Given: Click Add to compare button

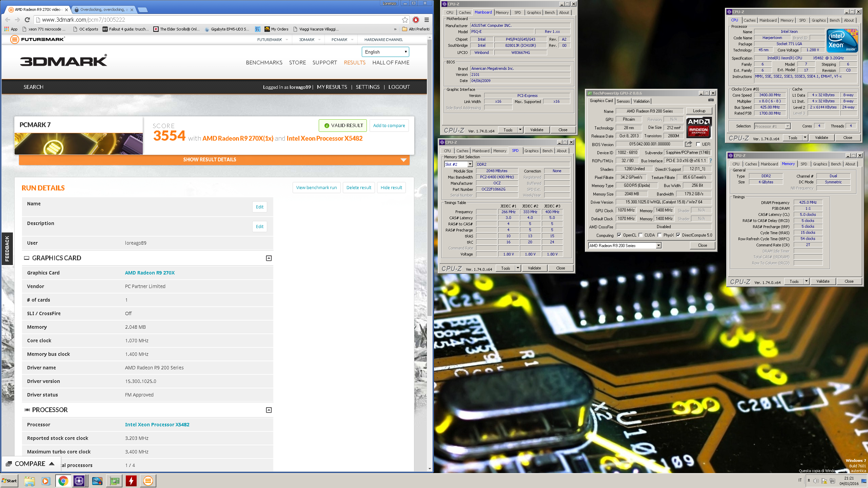Looking at the screenshot, I should click(389, 125).
